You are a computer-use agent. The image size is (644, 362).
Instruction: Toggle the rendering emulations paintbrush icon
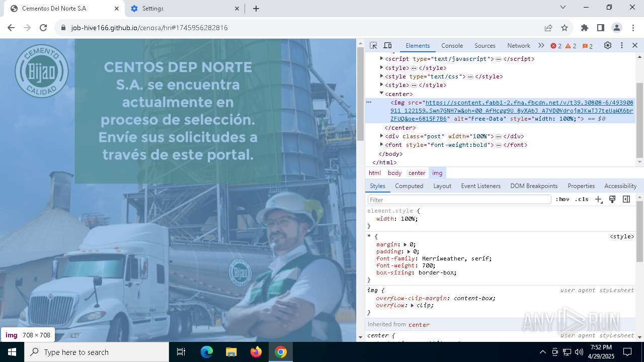point(612,200)
